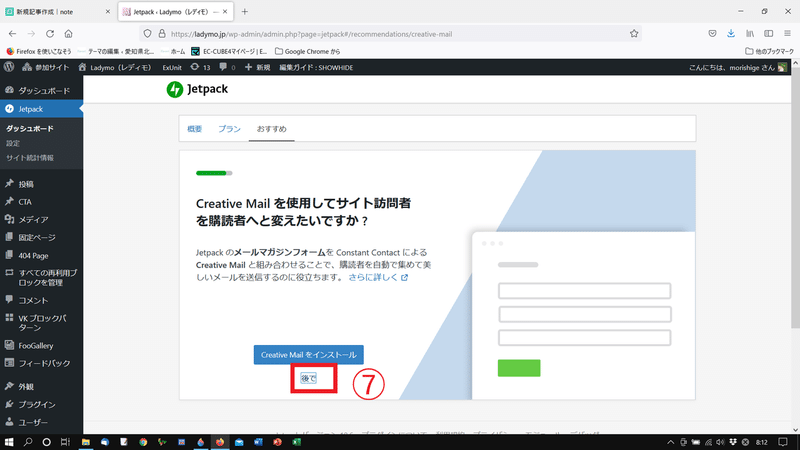800x450 pixels.
Task: Open File Explorer from the taskbar
Action: click(x=86, y=442)
